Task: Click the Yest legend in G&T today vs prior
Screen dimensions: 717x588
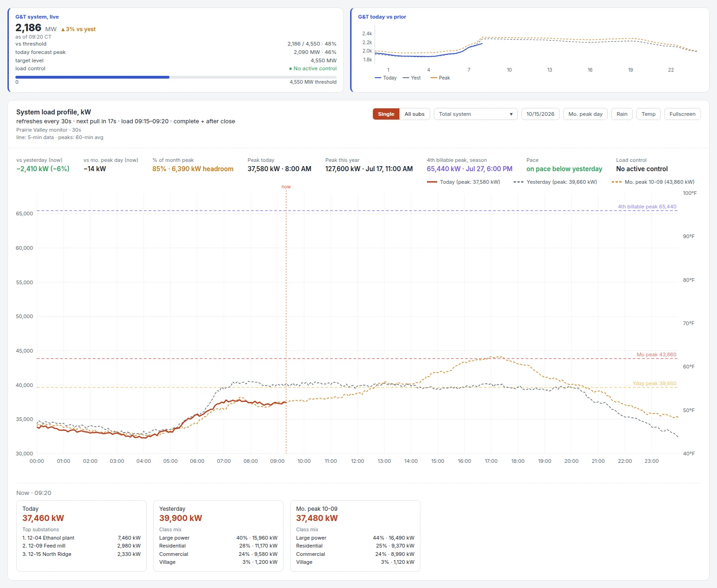Action: [x=412, y=78]
